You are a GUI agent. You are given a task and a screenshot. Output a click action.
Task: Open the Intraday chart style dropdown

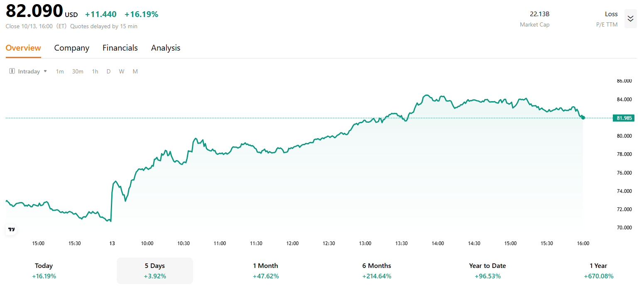(x=45, y=71)
